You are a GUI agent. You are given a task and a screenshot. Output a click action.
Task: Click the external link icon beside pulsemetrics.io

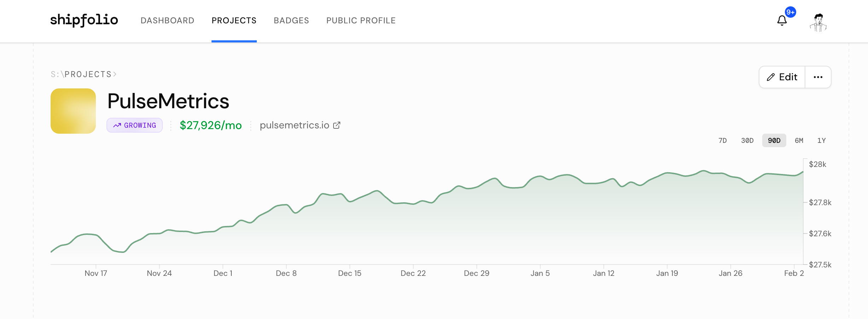click(x=337, y=125)
